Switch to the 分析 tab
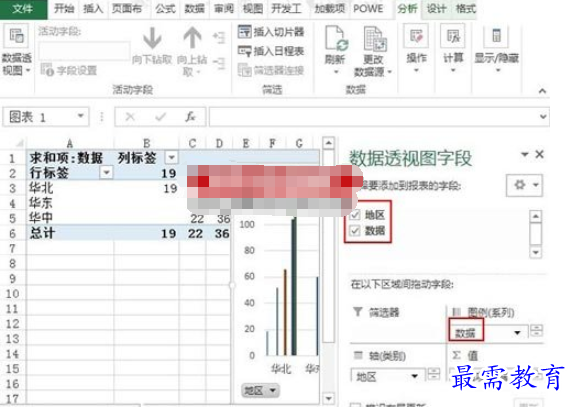The height and width of the screenshot is (409, 573). pos(407,8)
